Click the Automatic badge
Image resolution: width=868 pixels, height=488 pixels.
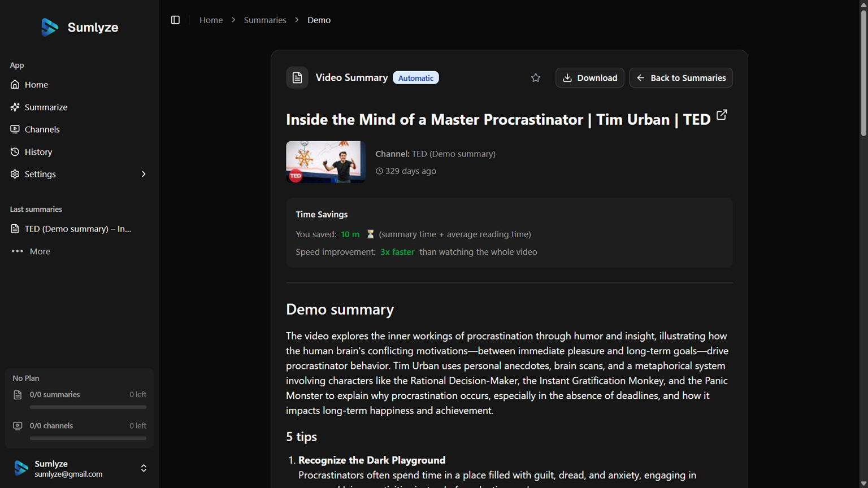[416, 78]
